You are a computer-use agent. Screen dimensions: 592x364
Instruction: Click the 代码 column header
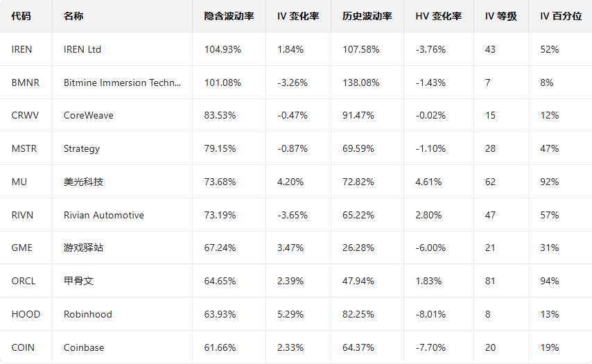click(x=21, y=16)
